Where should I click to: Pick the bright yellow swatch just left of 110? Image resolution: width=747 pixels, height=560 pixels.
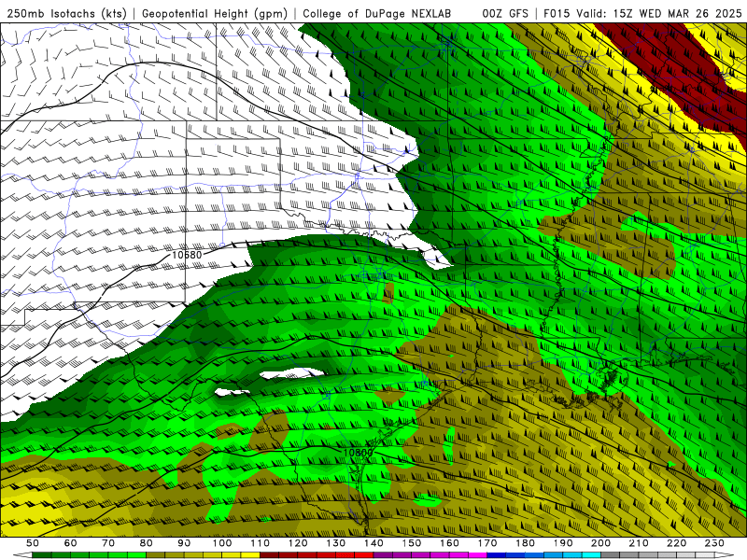(x=250, y=555)
